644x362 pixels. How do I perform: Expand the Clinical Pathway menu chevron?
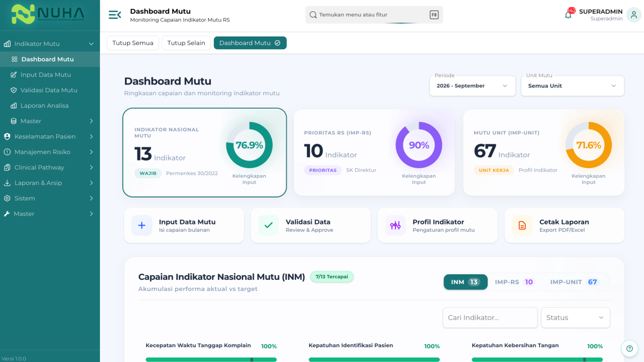pyautogui.click(x=91, y=167)
